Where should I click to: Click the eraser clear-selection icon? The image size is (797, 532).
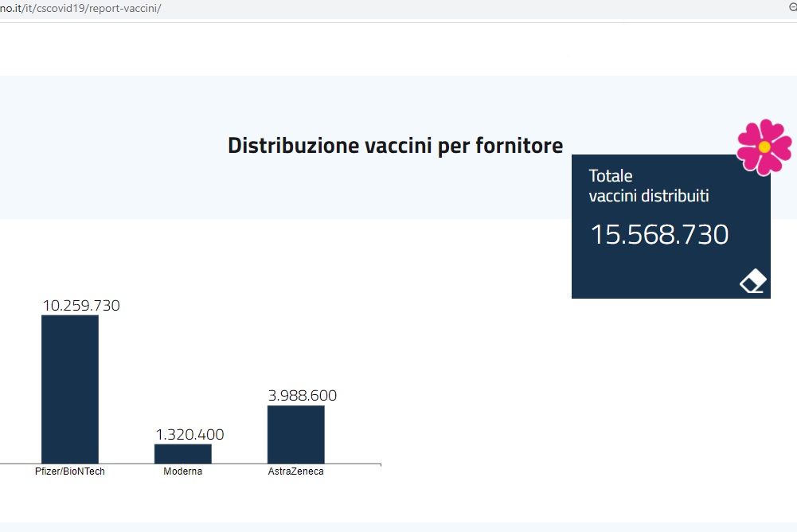tap(752, 282)
